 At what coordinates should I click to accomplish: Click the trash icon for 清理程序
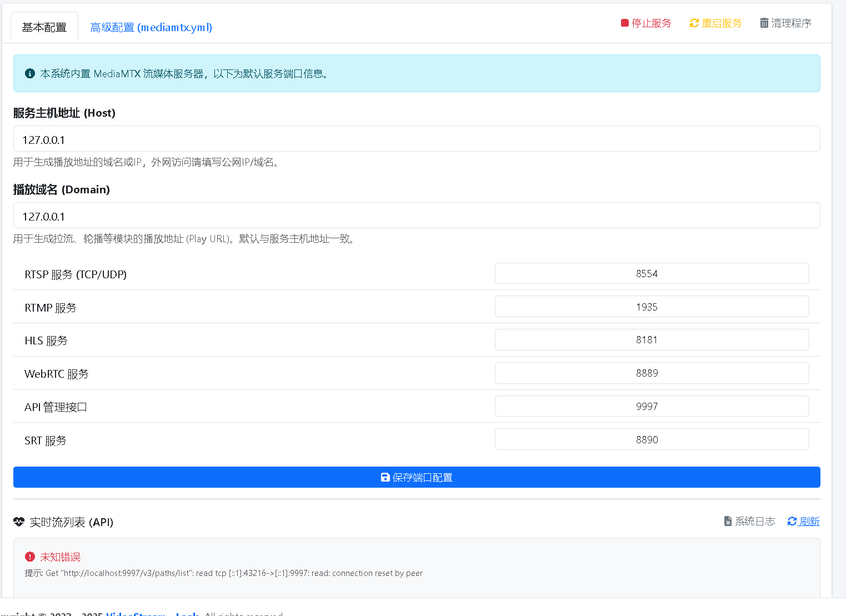764,23
